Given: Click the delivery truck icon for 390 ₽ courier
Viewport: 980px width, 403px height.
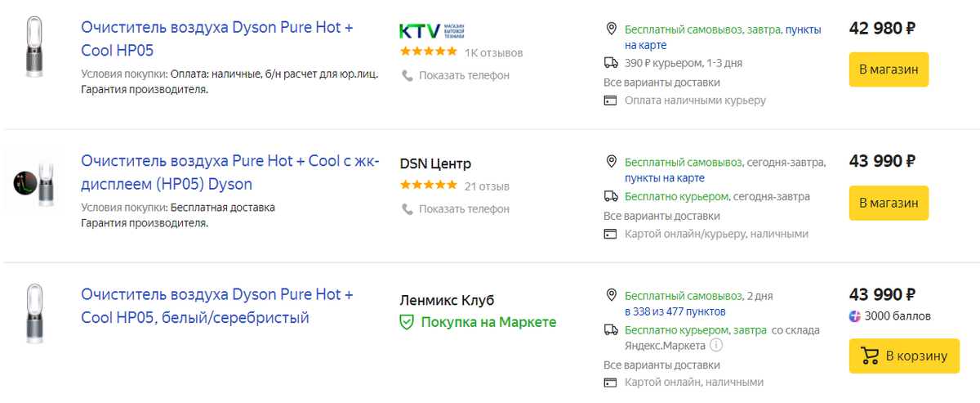Looking at the screenshot, I should (611, 63).
